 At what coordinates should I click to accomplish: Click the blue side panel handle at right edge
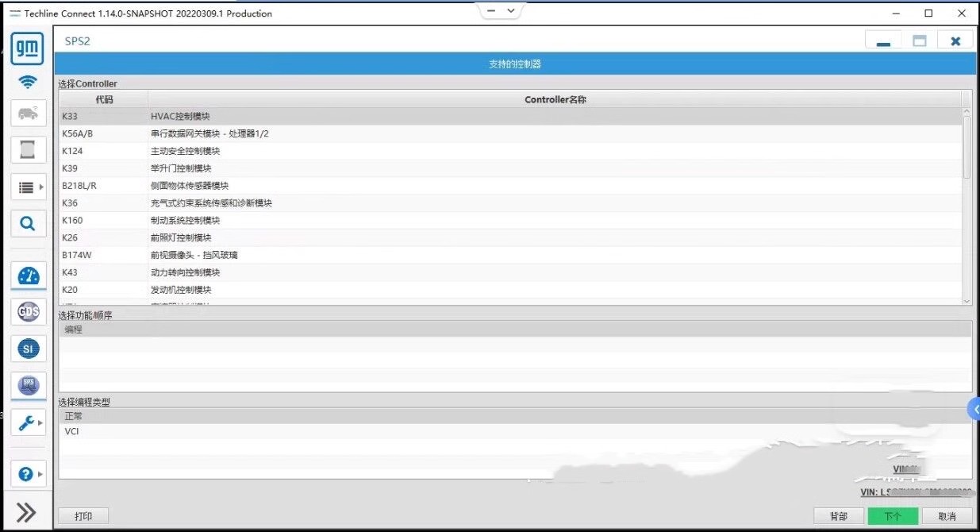point(974,409)
